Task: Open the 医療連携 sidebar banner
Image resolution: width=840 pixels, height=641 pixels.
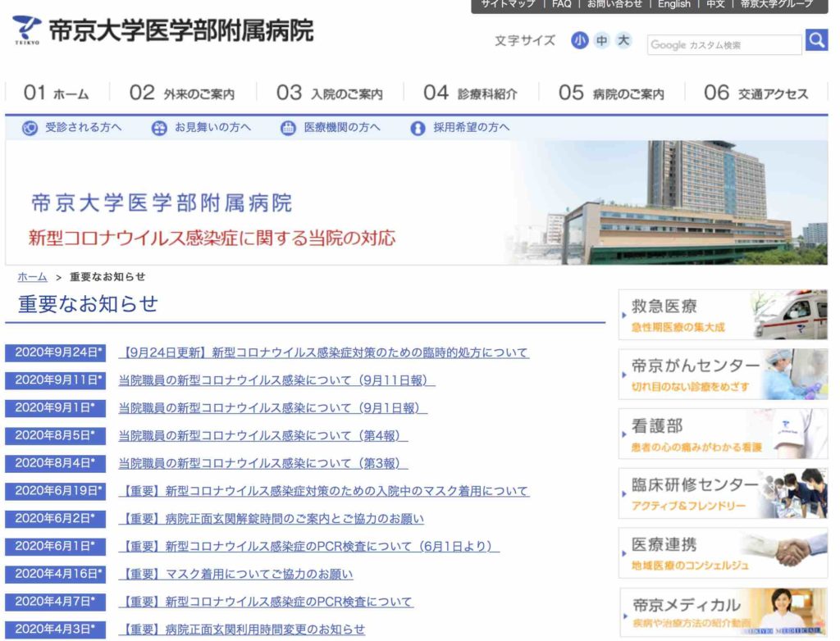Action: pos(723,552)
